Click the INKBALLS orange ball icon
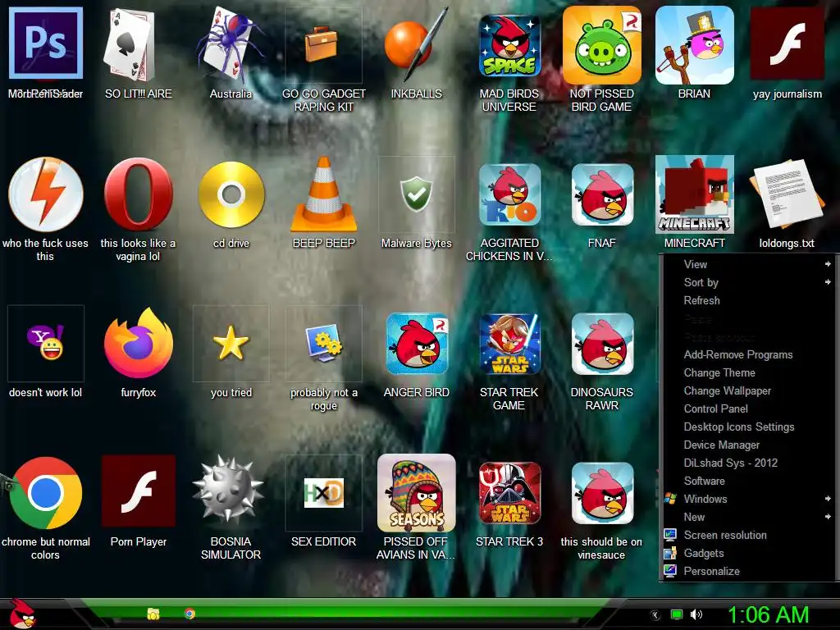 coord(416,44)
